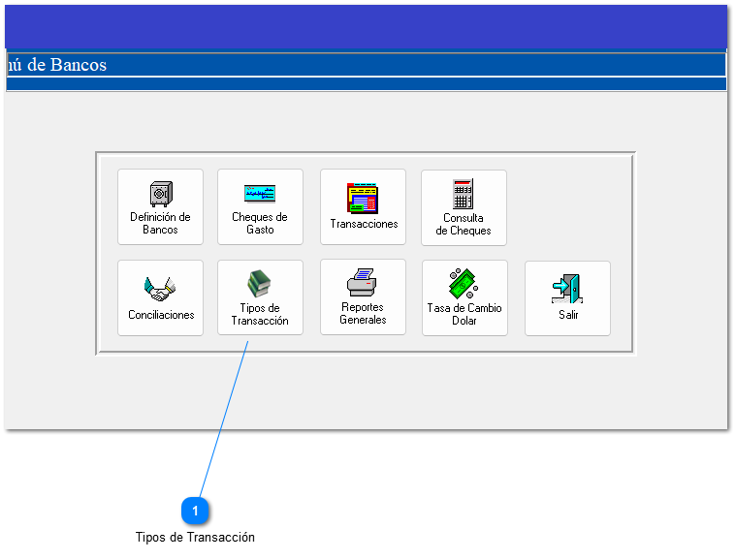Click the green money bills icon
The width and height of the screenshot is (736, 560).
(x=464, y=284)
